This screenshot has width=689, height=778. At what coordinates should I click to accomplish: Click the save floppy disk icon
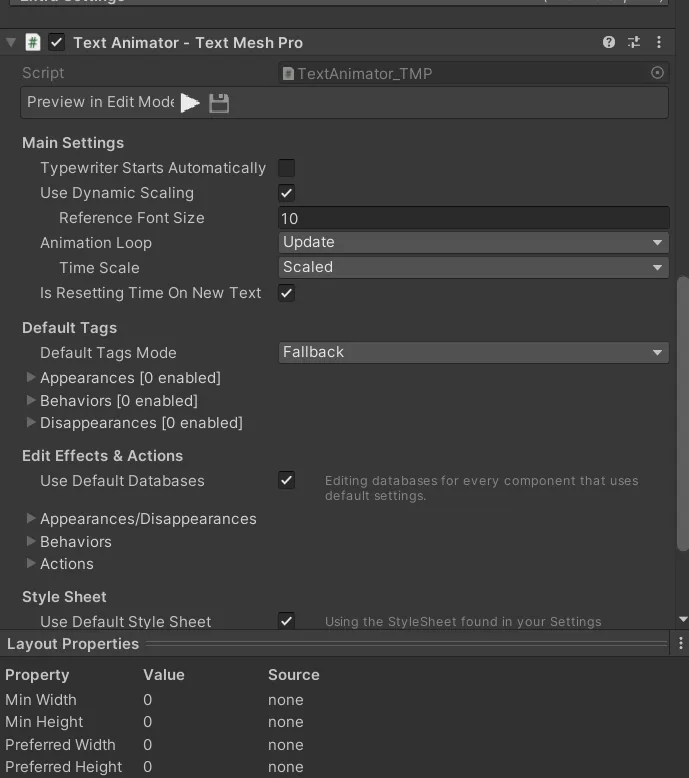pos(219,103)
